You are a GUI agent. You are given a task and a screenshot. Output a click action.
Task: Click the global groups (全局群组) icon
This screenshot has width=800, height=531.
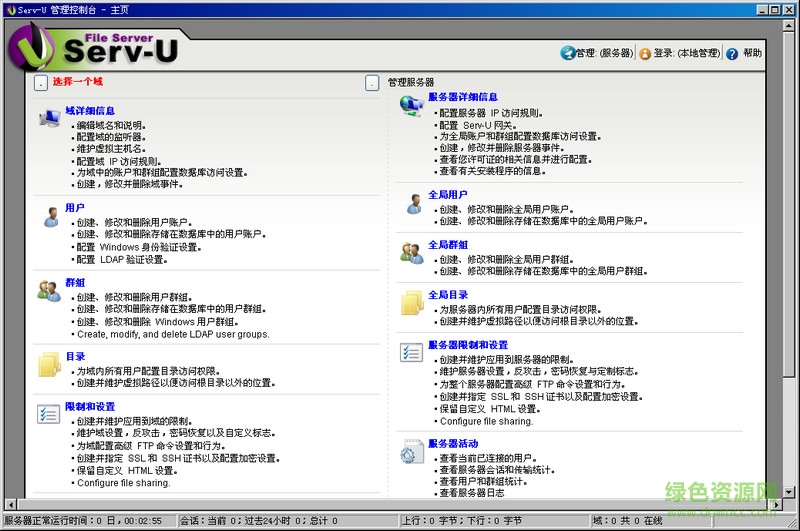click(x=412, y=253)
